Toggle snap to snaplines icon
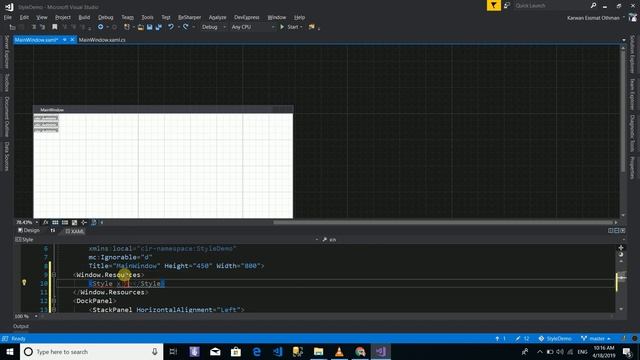 pos(84,222)
